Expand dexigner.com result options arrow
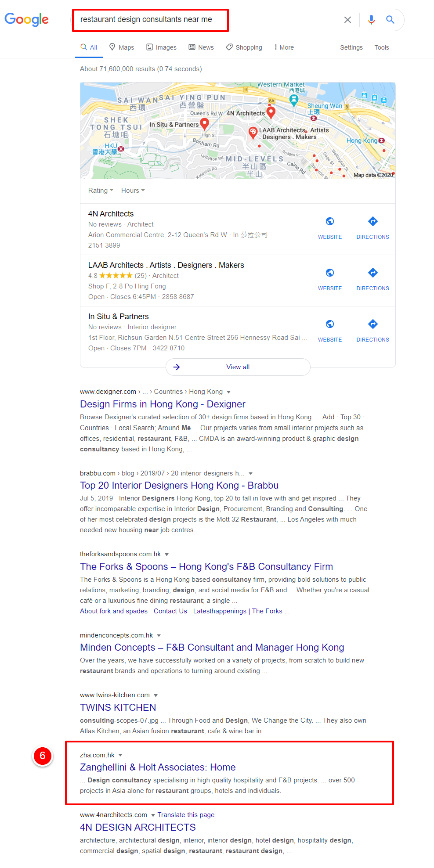Image resolution: width=434 pixels, height=868 pixels. [x=228, y=392]
